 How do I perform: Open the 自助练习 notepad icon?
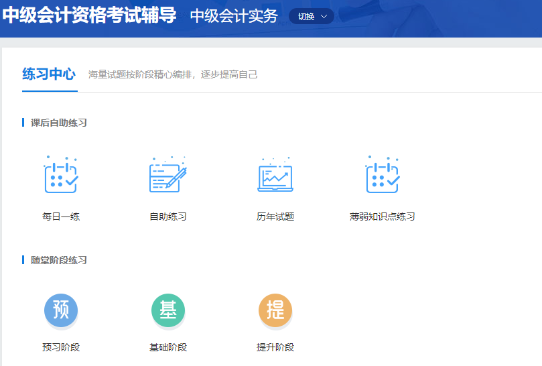pyautogui.click(x=168, y=175)
